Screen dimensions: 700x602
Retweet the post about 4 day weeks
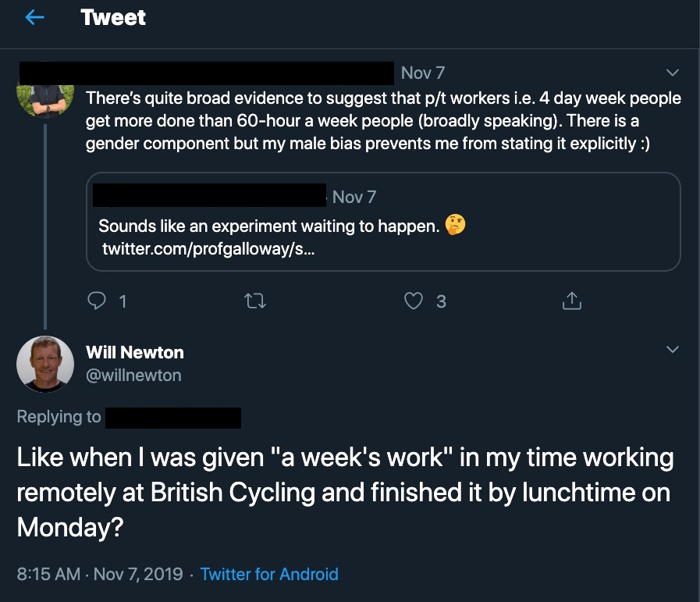pyautogui.click(x=254, y=301)
